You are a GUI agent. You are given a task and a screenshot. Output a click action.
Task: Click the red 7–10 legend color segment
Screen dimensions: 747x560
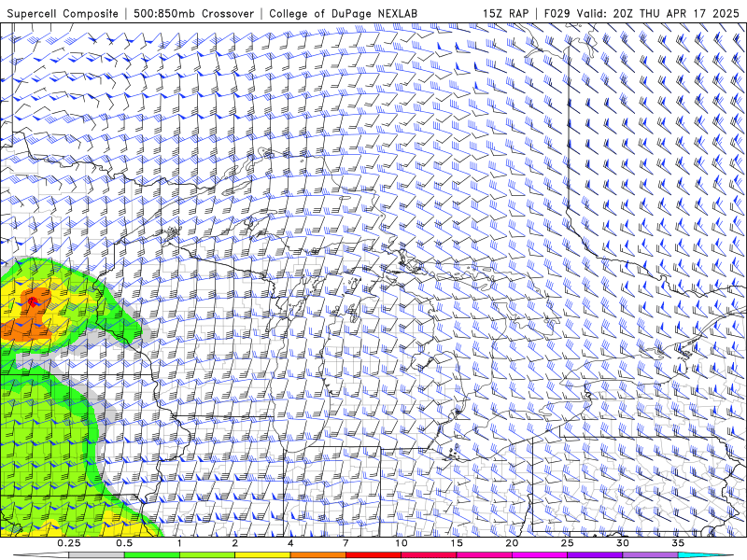tap(373, 555)
